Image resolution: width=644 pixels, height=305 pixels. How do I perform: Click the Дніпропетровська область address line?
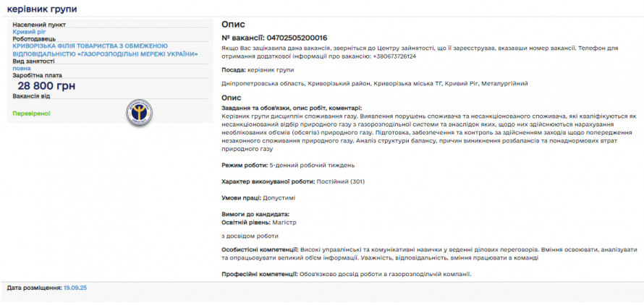coord(374,83)
